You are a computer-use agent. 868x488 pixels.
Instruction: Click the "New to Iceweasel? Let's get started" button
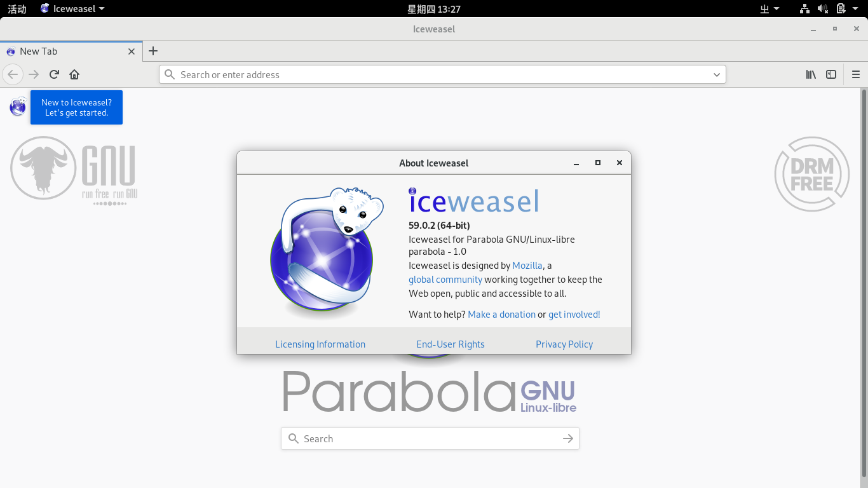click(76, 107)
